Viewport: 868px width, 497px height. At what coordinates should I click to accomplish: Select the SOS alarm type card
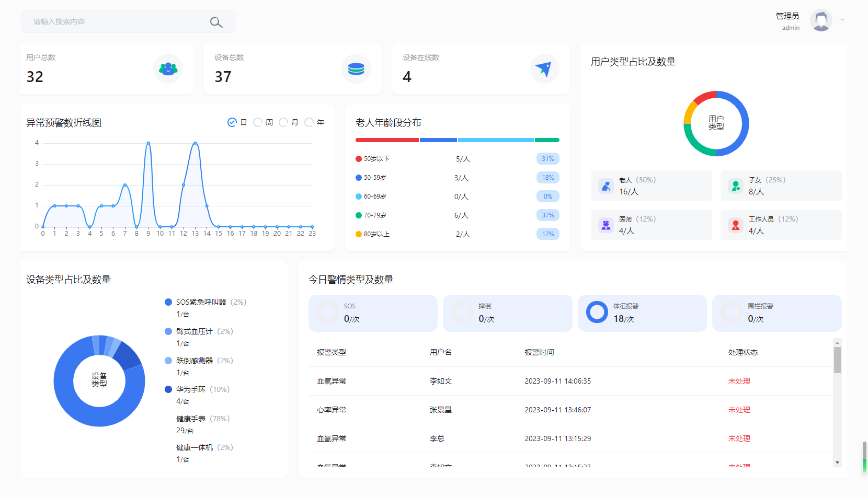373,313
